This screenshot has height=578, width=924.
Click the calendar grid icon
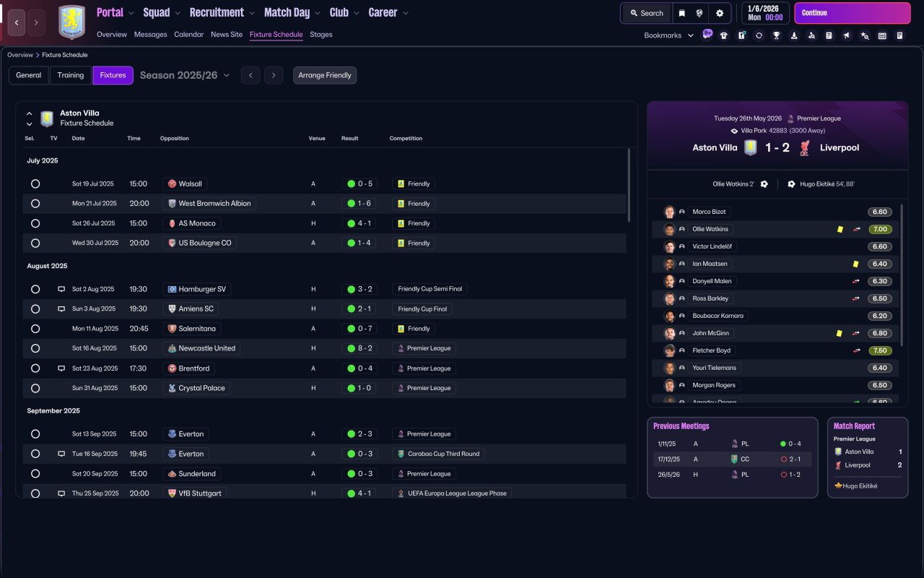(x=882, y=35)
